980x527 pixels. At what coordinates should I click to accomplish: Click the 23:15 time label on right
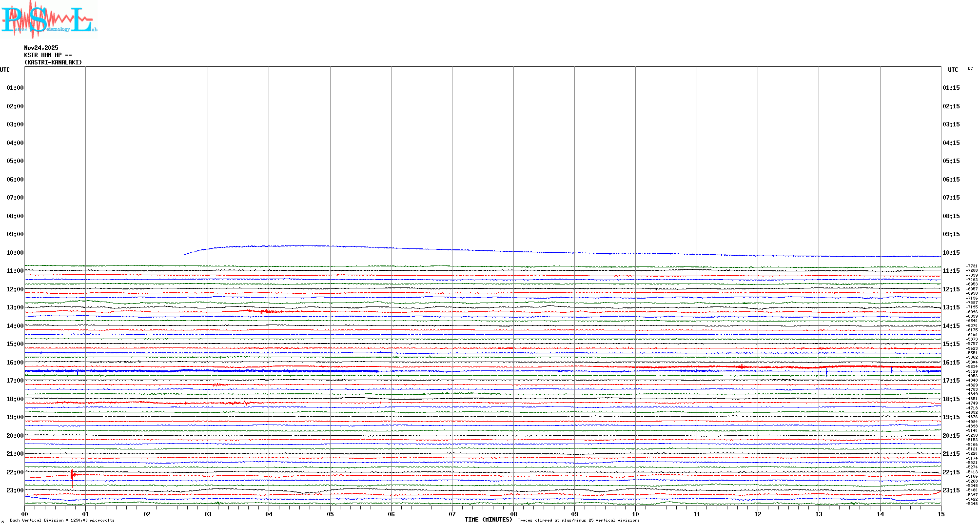tap(951, 490)
